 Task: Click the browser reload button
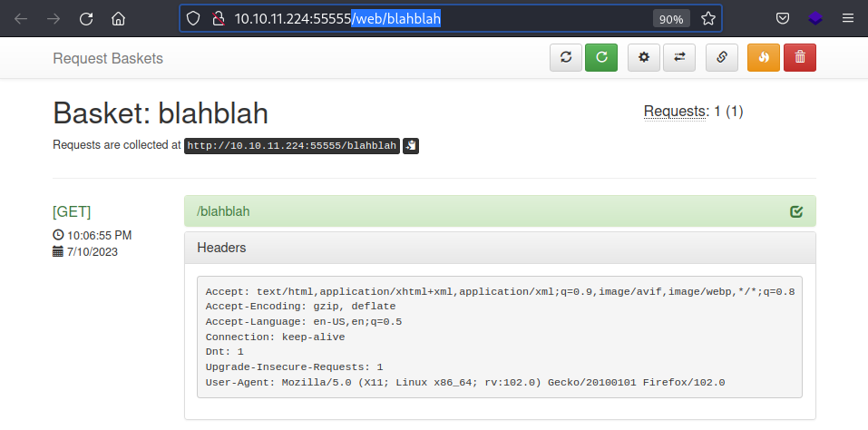point(86,19)
